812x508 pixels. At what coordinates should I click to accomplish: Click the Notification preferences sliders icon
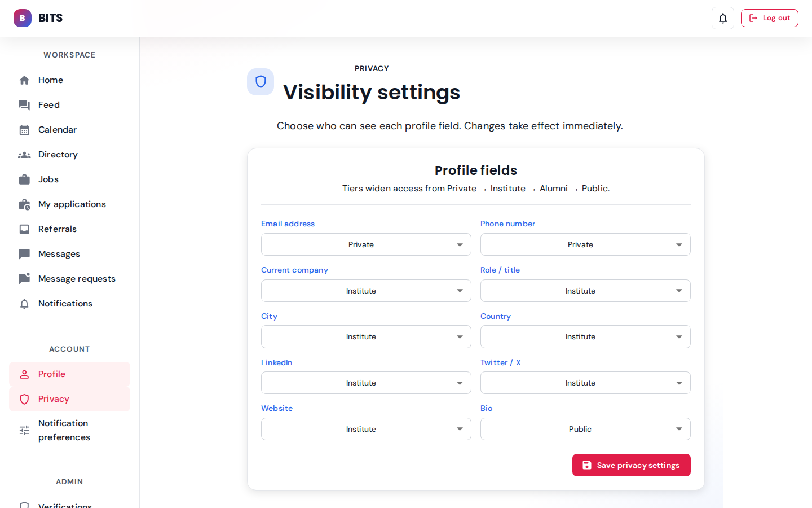(24, 430)
